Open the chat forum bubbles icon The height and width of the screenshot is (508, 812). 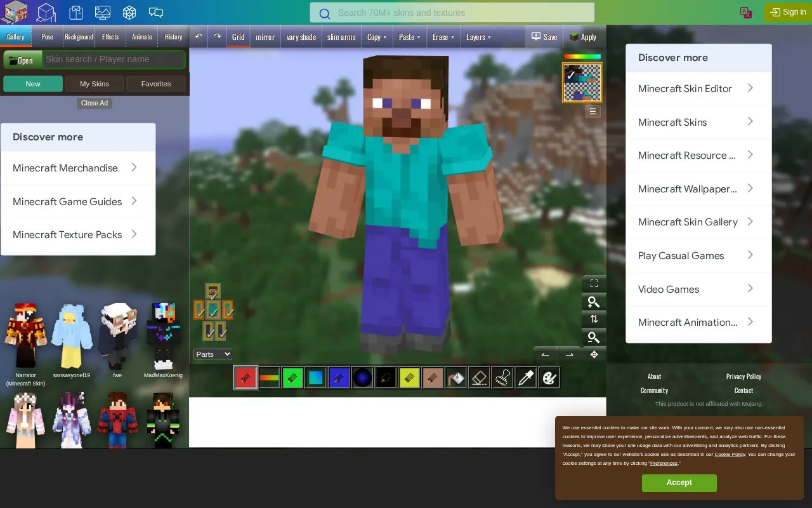click(x=156, y=12)
